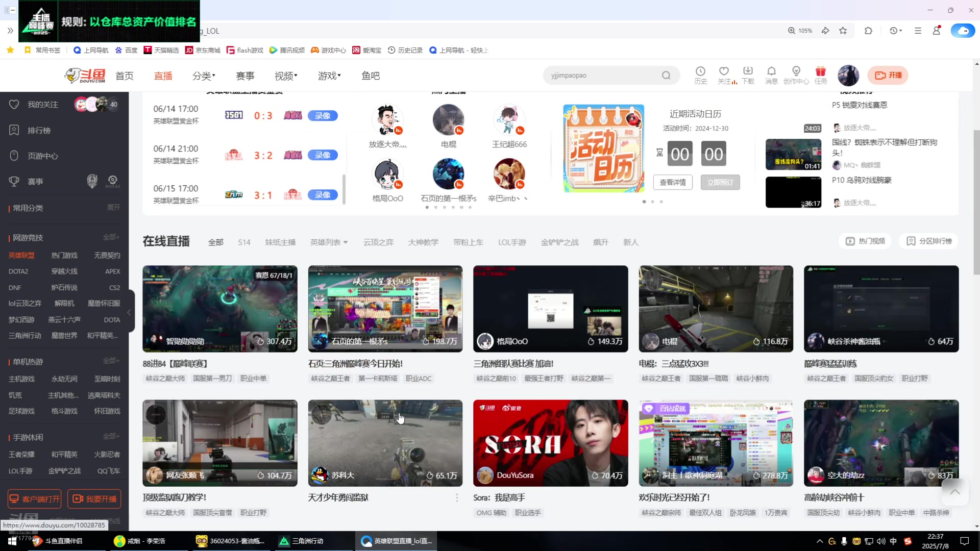Select 王者荣耀 in the sidebar category list
The width and height of the screenshot is (980, 551).
(x=21, y=455)
